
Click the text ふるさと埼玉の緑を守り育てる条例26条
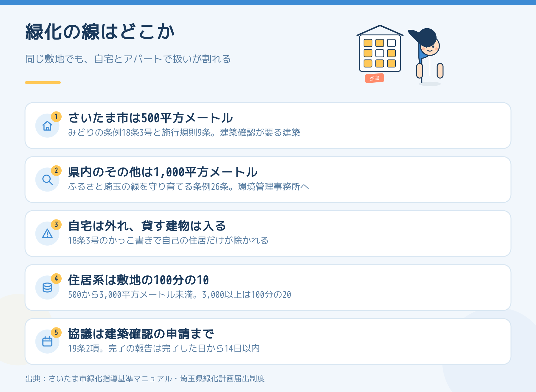pyautogui.click(x=149, y=186)
